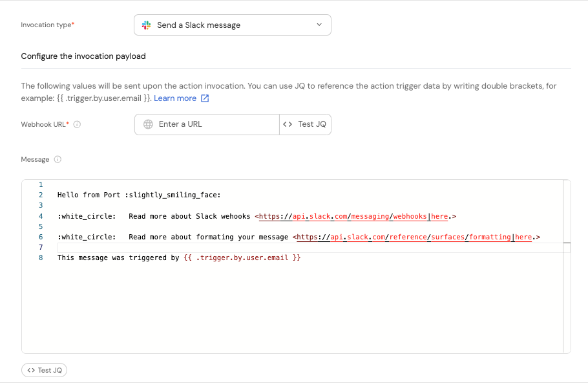
Task: Expand the Invocation type dropdown chevron
Action: 319,25
